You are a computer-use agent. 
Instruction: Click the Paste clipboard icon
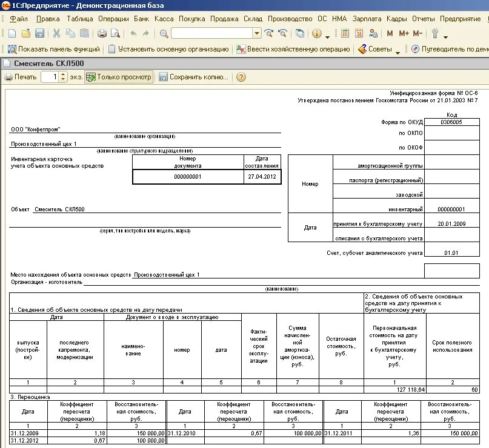pyautogui.click(x=84, y=33)
